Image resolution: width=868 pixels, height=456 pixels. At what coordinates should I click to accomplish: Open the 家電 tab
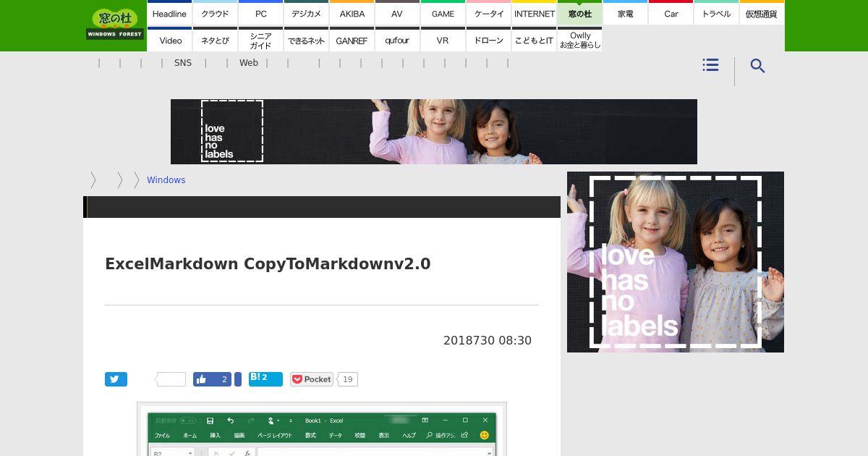(625, 13)
